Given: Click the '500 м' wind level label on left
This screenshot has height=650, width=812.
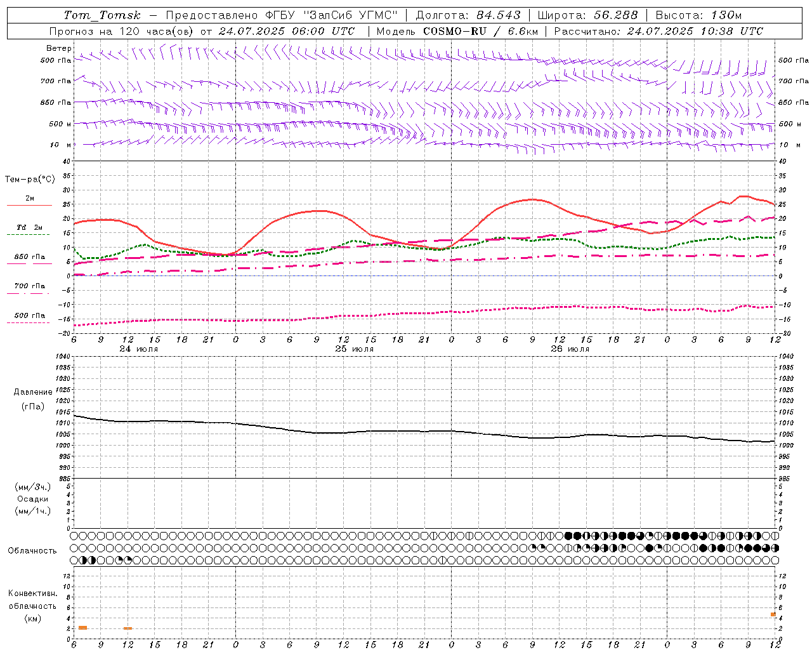Looking at the screenshot, I should point(60,124).
